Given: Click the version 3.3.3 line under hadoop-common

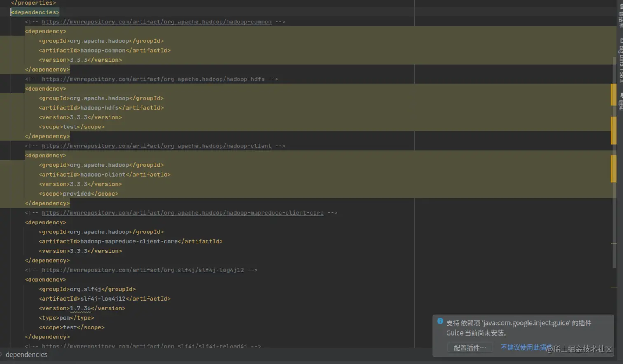Looking at the screenshot, I should click(x=80, y=60).
